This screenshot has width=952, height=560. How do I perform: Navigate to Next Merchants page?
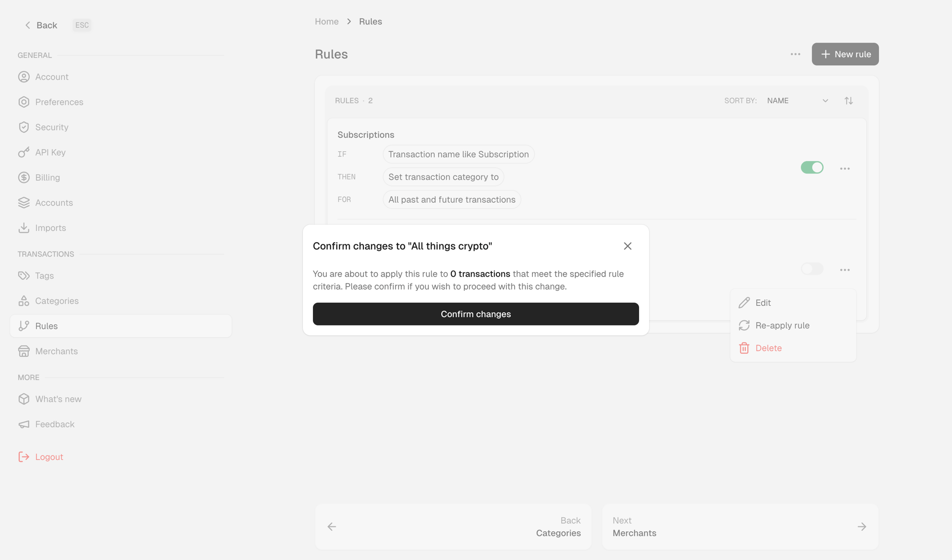[740, 527]
